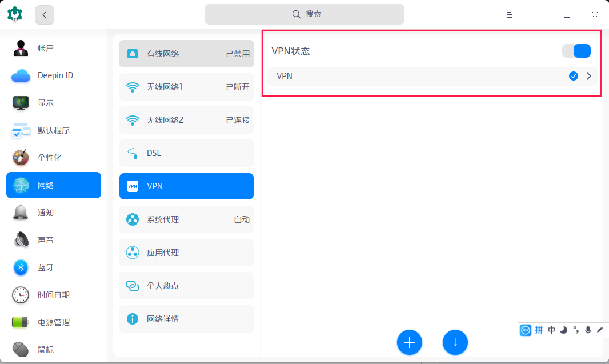
Task: Click the 个人热点 hotspot icon
Action: coord(133,286)
